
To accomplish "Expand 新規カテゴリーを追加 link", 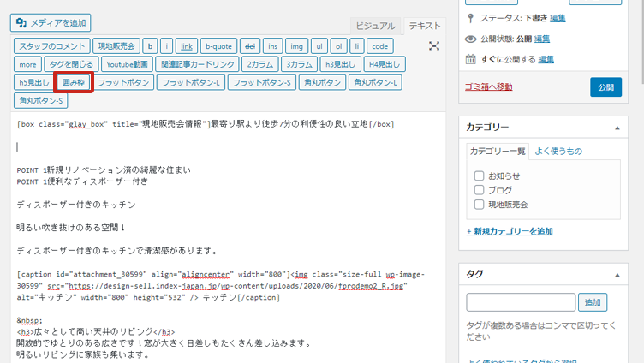I will click(x=509, y=231).
